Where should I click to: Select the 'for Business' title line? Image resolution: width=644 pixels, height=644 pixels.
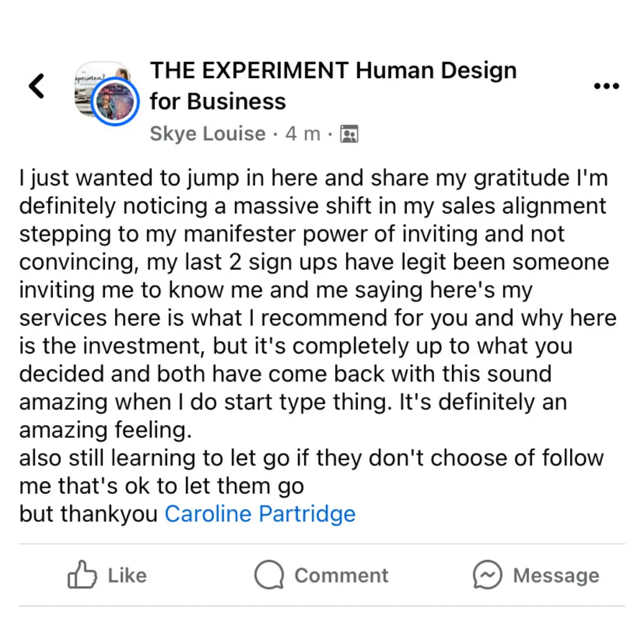click(218, 101)
